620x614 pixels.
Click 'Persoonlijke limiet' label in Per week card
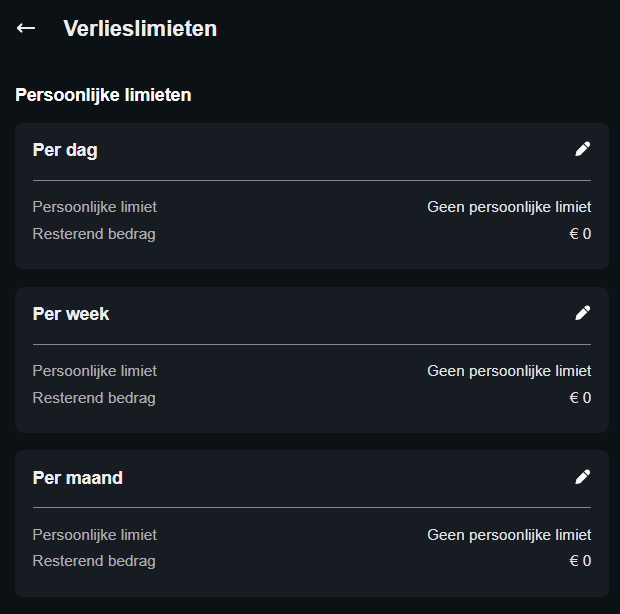[94, 371]
